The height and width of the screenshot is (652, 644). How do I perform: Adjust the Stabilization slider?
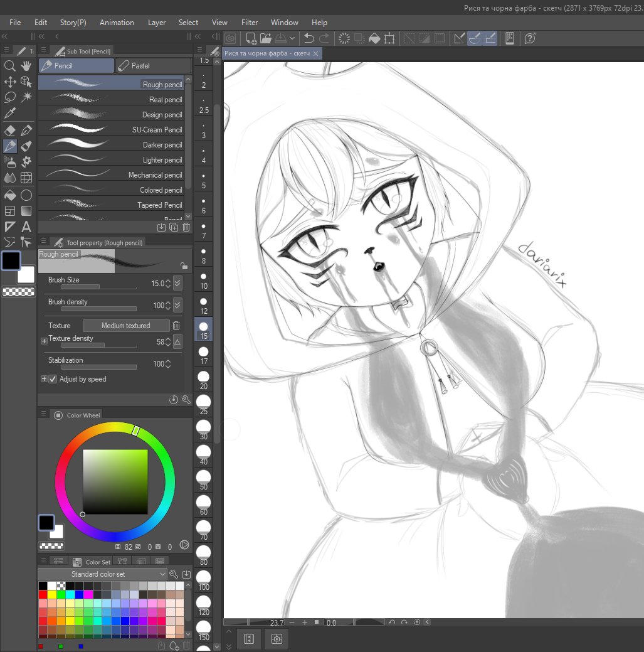coord(99,366)
